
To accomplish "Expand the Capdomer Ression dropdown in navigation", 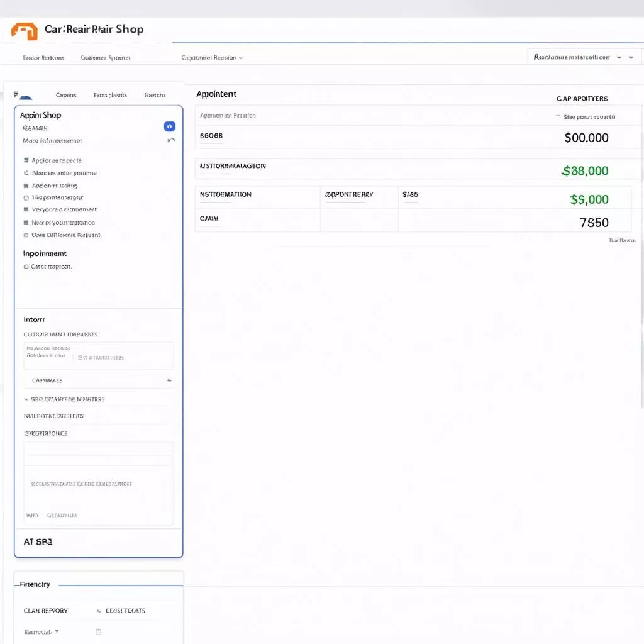I will 212,58.
